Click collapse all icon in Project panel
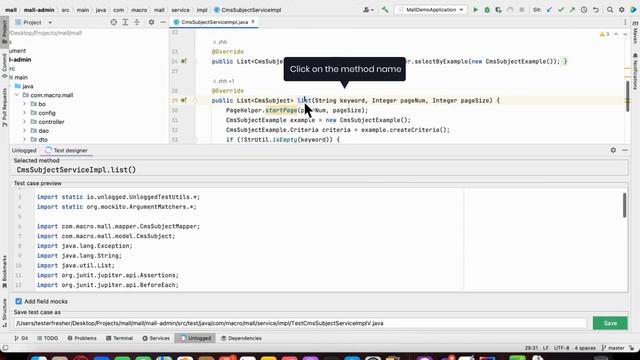Image resolution: width=640 pixels, height=360 pixels. click(x=137, y=22)
